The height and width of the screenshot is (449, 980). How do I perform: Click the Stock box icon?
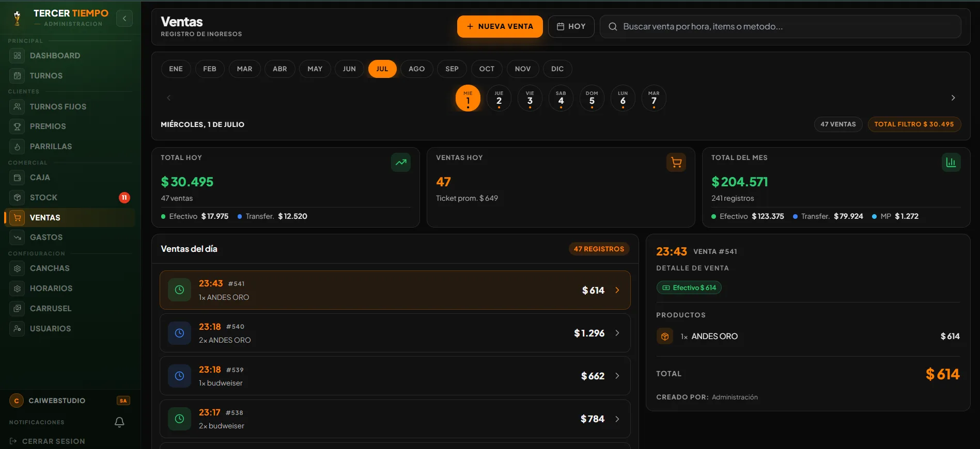click(17, 197)
